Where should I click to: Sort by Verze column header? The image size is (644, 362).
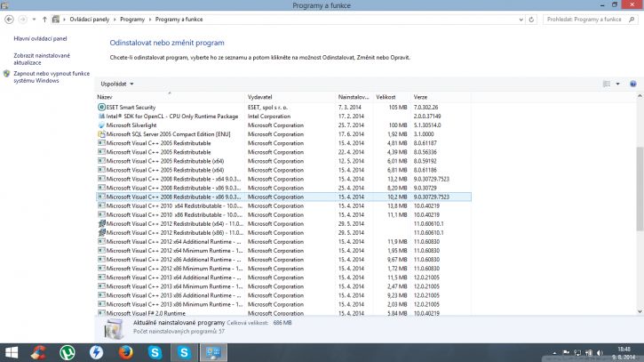click(x=441, y=97)
